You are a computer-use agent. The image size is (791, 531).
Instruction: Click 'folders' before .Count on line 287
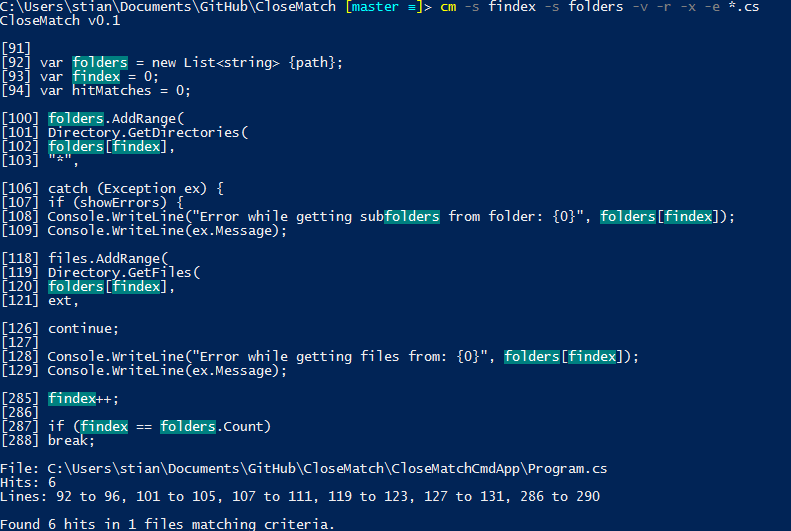pos(188,427)
